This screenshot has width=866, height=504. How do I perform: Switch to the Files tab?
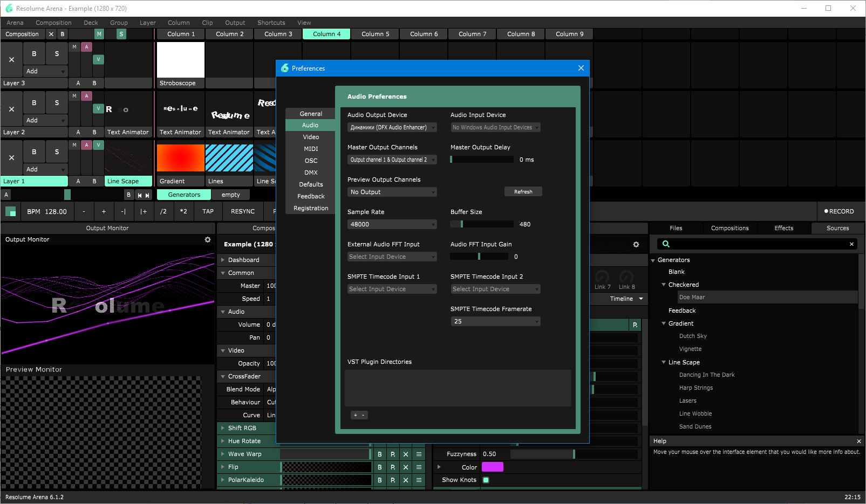click(676, 229)
